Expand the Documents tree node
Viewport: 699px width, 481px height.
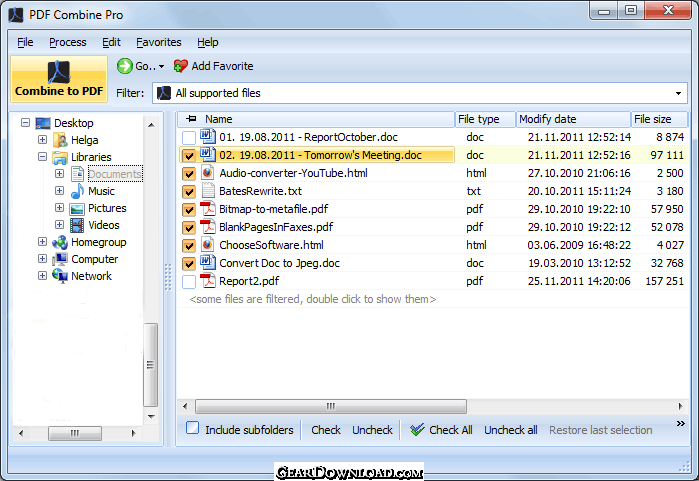click(x=59, y=173)
